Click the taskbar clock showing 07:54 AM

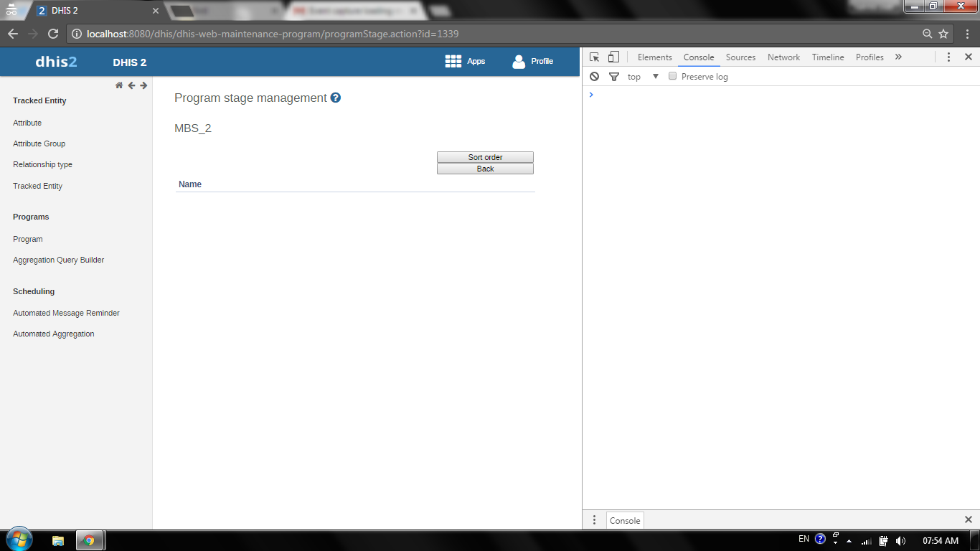[941, 541]
